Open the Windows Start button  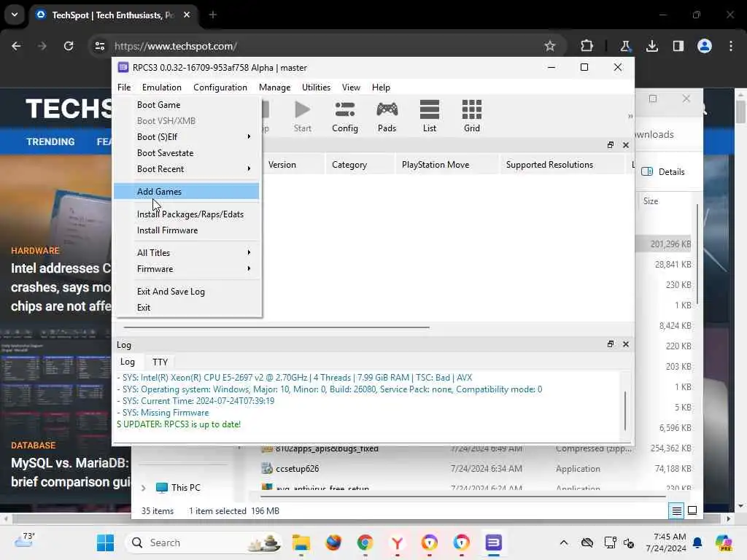(x=105, y=542)
